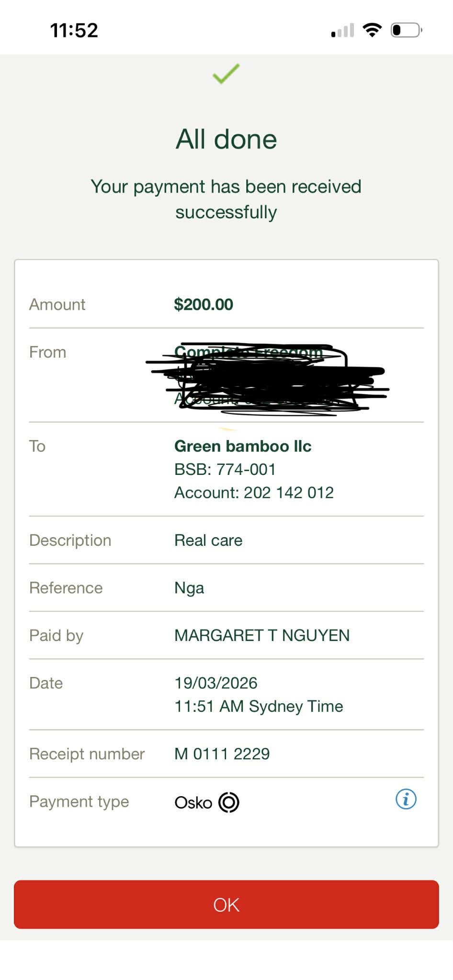Tap the Green bamboo llc payee name
Viewport: 453px width, 980px height.
(243, 446)
